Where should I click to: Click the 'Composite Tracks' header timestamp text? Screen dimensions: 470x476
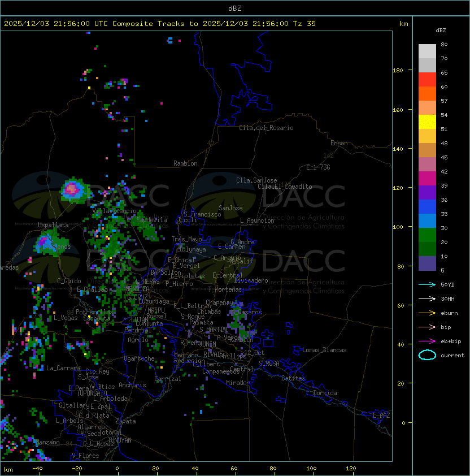tap(160, 24)
